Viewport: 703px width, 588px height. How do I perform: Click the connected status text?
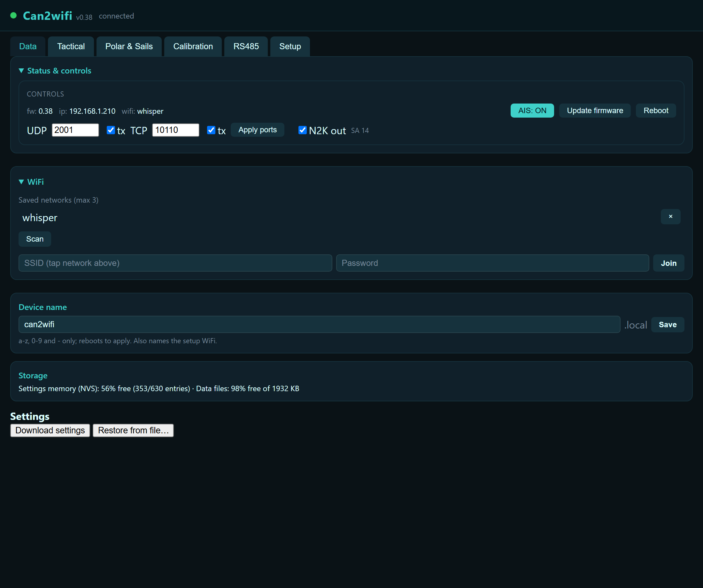pyautogui.click(x=117, y=16)
